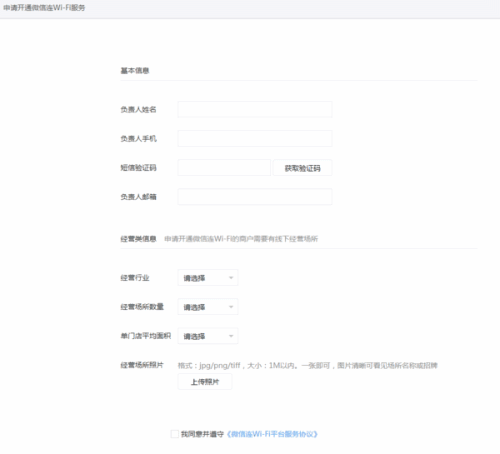Click the 获取验证码 button
The height and width of the screenshot is (454, 500).
tap(302, 168)
